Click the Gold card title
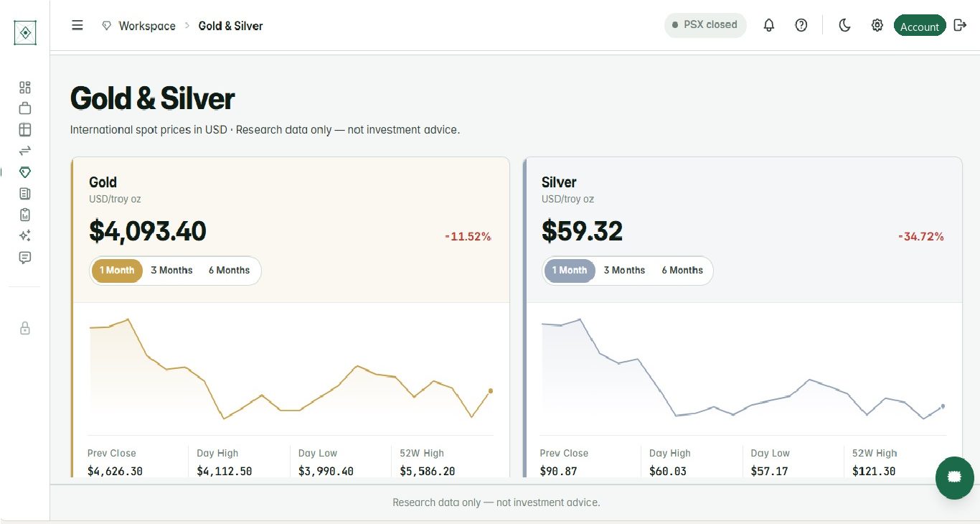Image resolution: width=980 pixels, height=524 pixels. click(103, 182)
